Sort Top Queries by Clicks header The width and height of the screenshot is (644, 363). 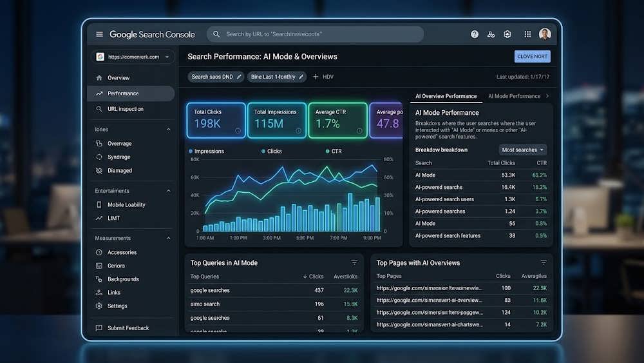pyautogui.click(x=313, y=277)
